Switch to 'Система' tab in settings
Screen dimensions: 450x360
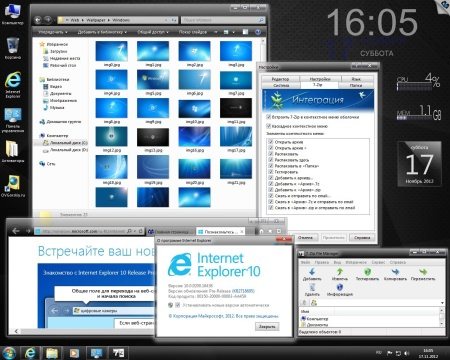pyautogui.click(x=281, y=85)
